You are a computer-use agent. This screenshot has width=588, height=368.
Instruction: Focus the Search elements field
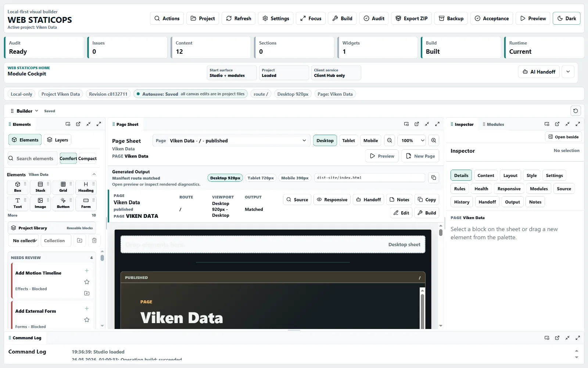pyautogui.click(x=33, y=158)
